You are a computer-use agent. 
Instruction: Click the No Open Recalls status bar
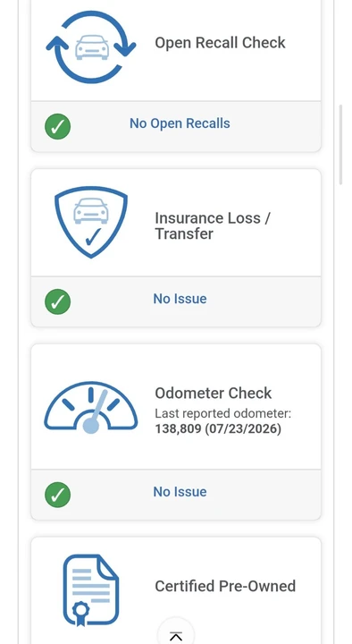pos(176,126)
